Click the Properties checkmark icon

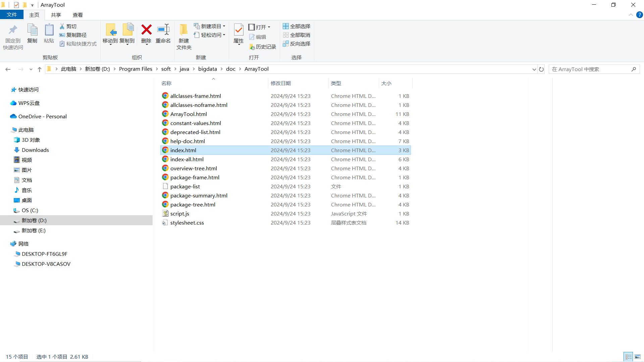tap(238, 30)
